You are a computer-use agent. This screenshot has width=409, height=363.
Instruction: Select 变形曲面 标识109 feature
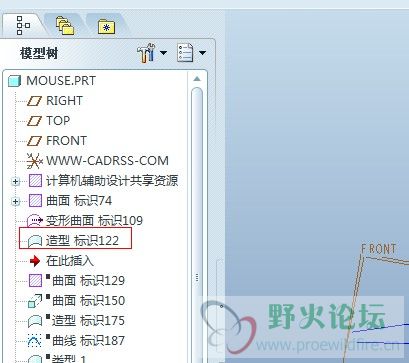[94, 221]
